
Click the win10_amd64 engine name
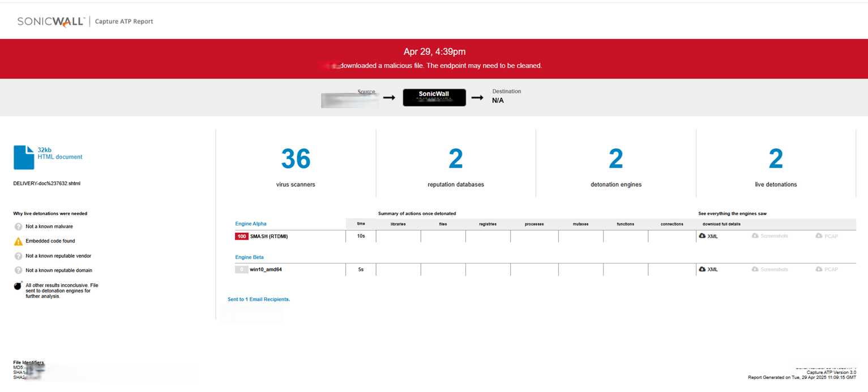pos(266,270)
